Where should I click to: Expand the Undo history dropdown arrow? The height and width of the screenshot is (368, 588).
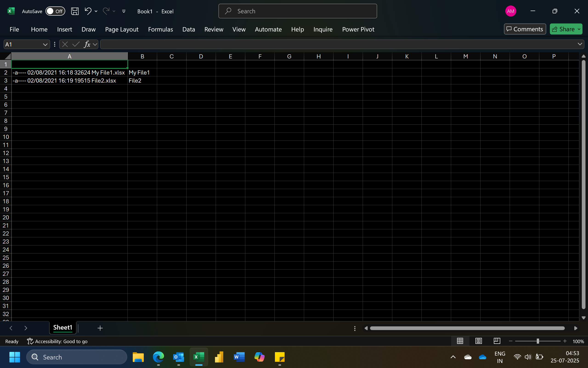click(96, 11)
